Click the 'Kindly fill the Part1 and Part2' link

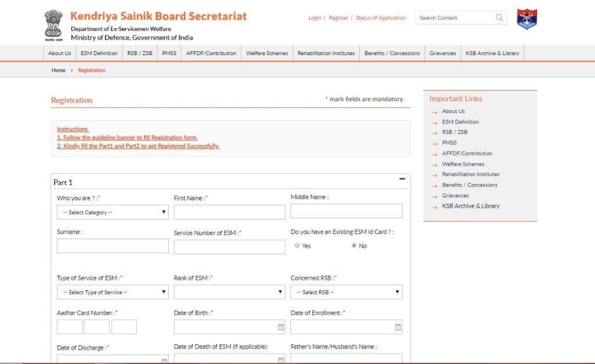tap(138, 146)
